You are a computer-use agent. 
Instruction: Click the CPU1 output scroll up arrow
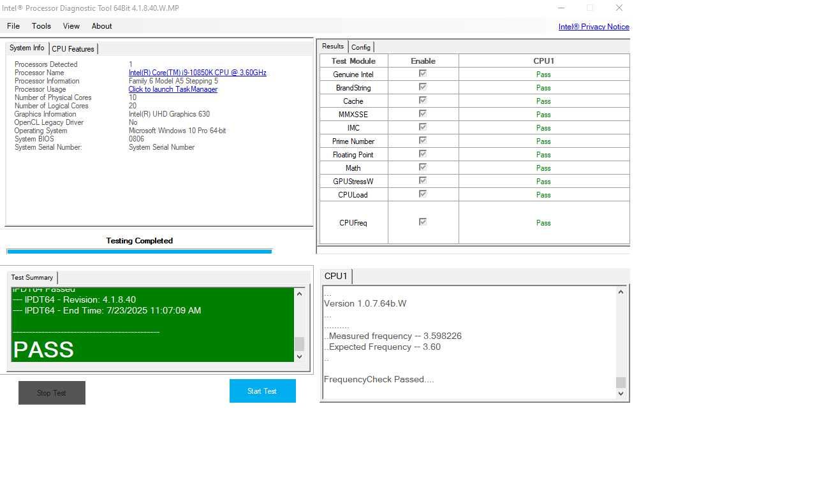tap(621, 292)
